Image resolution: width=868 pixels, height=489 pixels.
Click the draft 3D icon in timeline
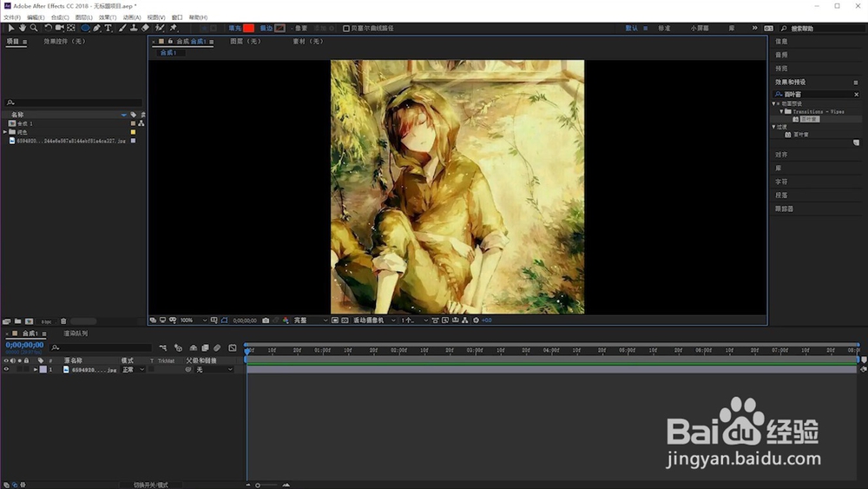click(x=178, y=347)
